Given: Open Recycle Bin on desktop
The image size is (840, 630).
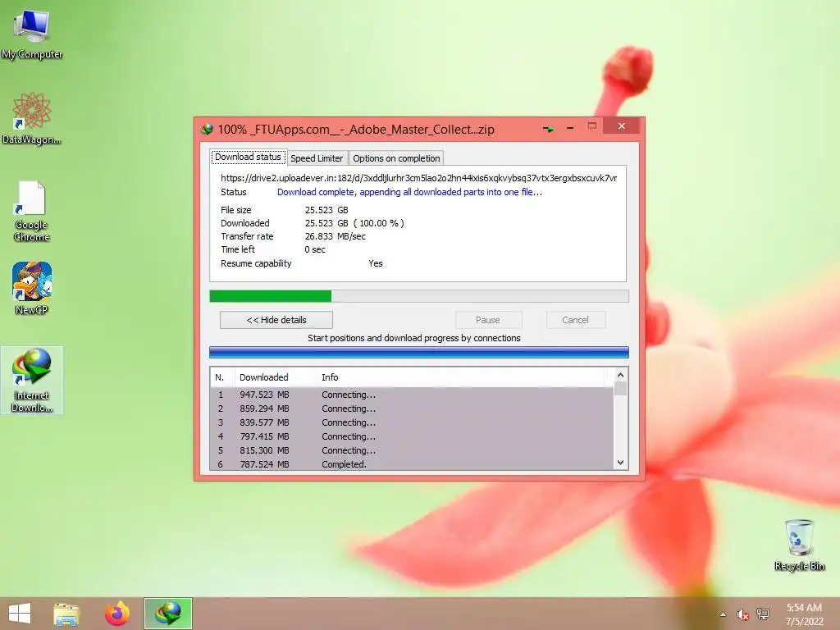Looking at the screenshot, I should 799,545.
